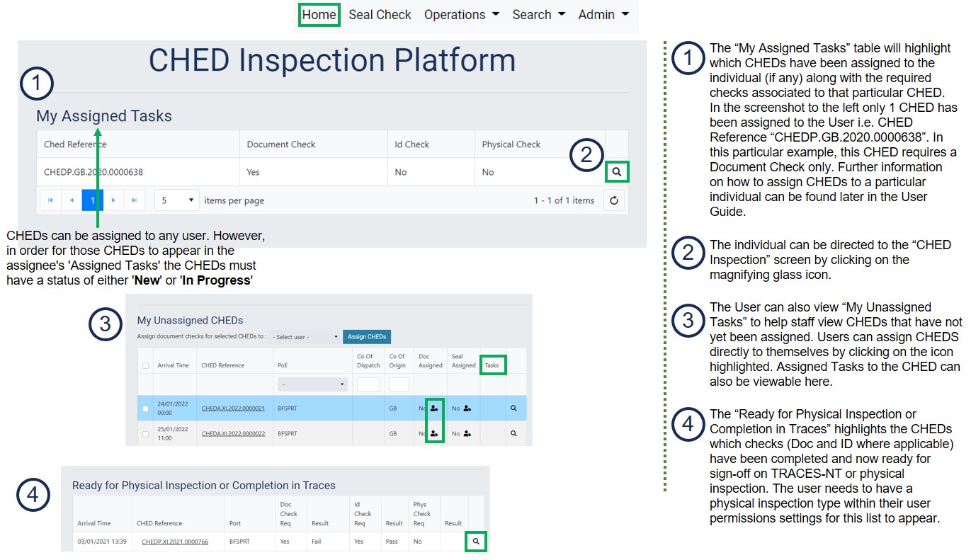Tick the select-all checkbox in Unassigned CHEDs header
971x560 pixels.
tap(146, 366)
